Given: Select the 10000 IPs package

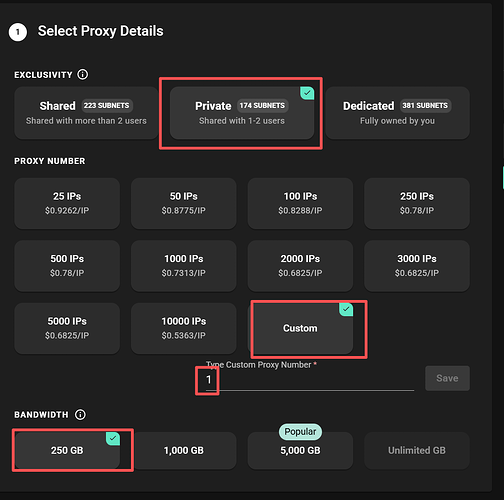Looking at the screenshot, I should 184,328.
